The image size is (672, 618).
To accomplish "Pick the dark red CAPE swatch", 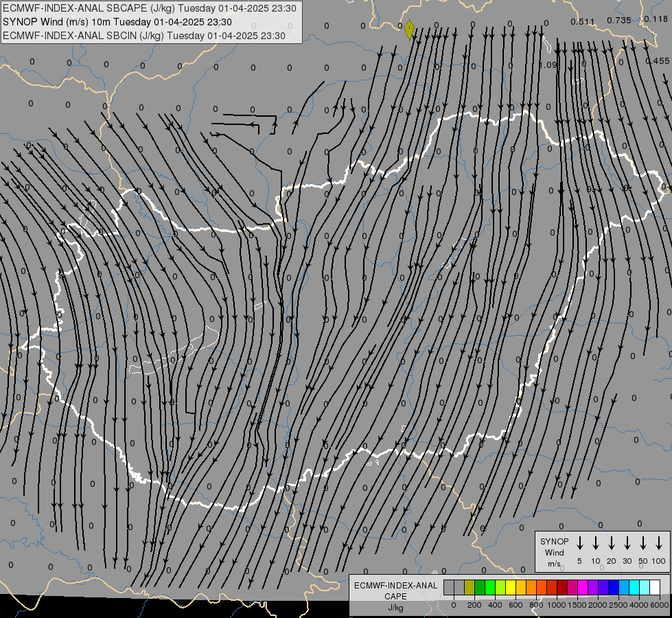I will tap(562, 587).
